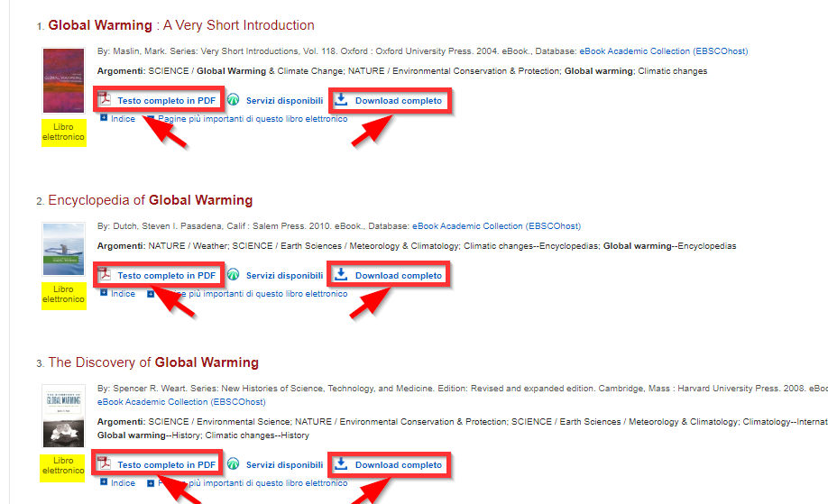Click Servizi disponibili icon for Encyclopedia of Global Warming
Image resolution: width=828 pixels, height=504 pixels.
coord(234,275)
